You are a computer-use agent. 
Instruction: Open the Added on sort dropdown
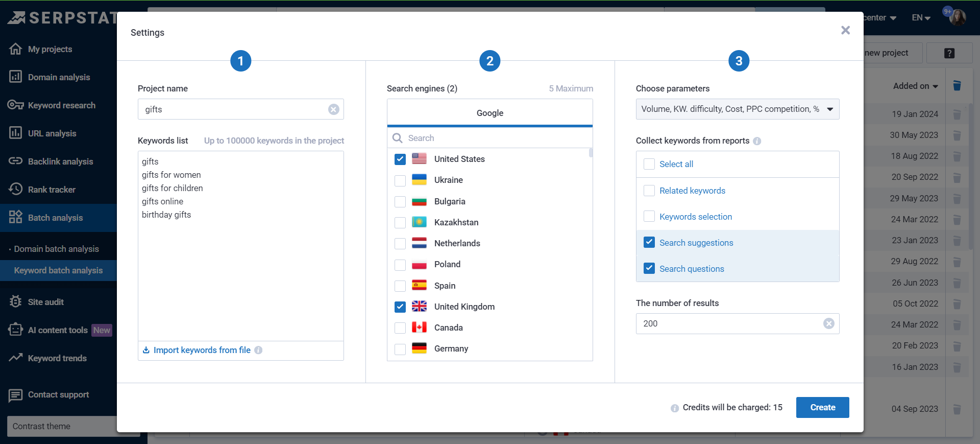point(916,86)
